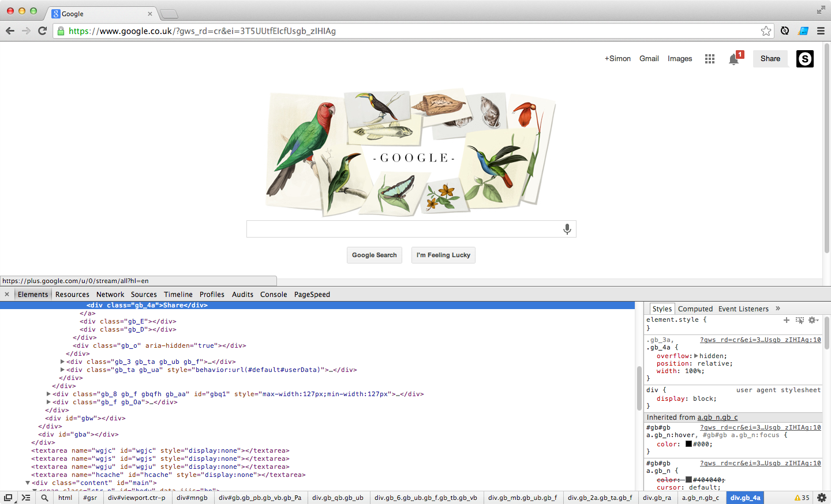
Task: Select the Computed sidebar tab
Action: point(695,309)
